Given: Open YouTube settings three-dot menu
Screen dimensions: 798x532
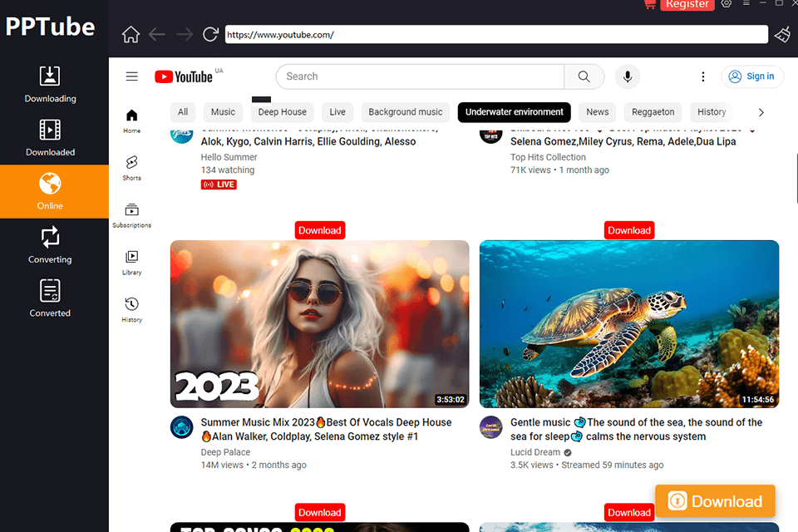Looking at the screenshot, I should coord(703,76).
